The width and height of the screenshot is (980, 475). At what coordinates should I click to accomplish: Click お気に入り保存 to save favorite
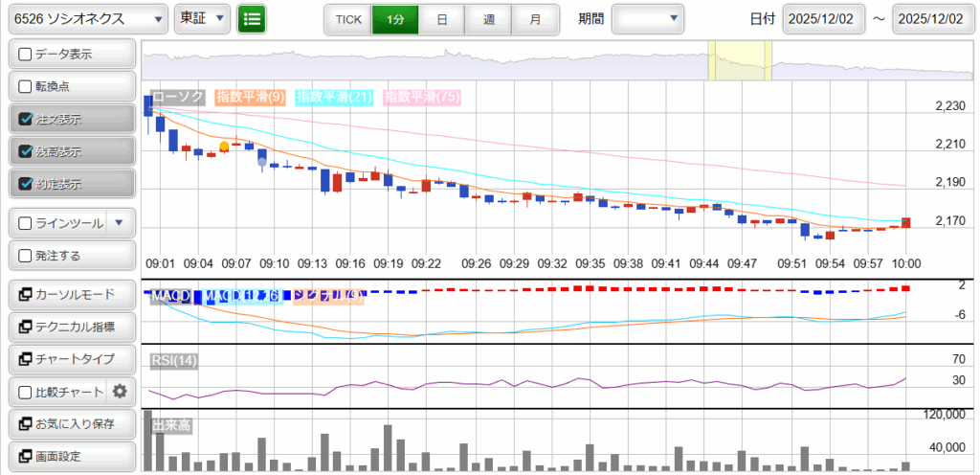[x=71, y=423]
